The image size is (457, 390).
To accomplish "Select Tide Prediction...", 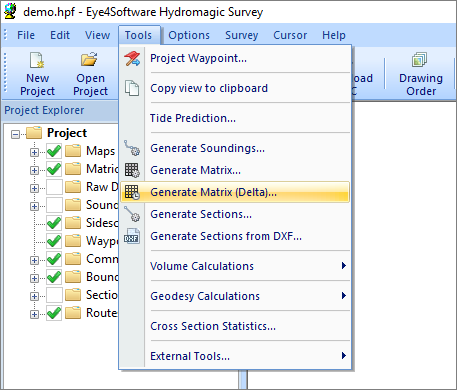I will coord(235,118).
